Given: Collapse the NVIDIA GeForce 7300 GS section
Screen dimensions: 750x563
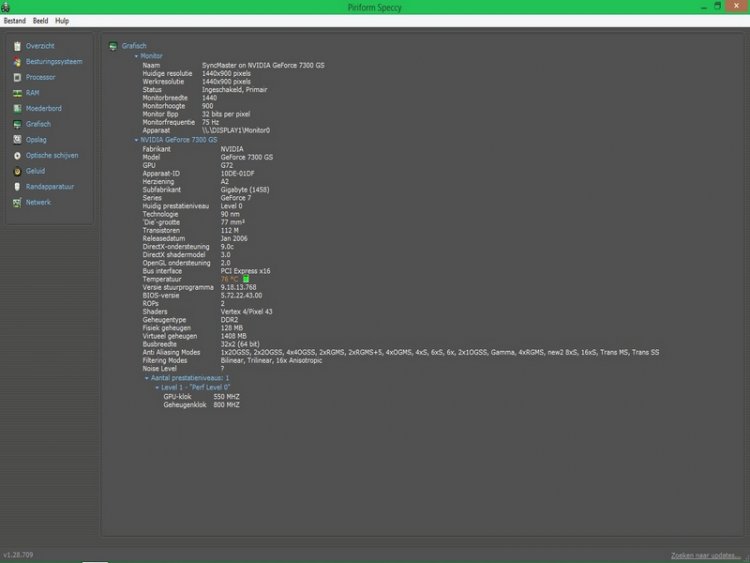Looking at the screenshot, I should point(137,140).
